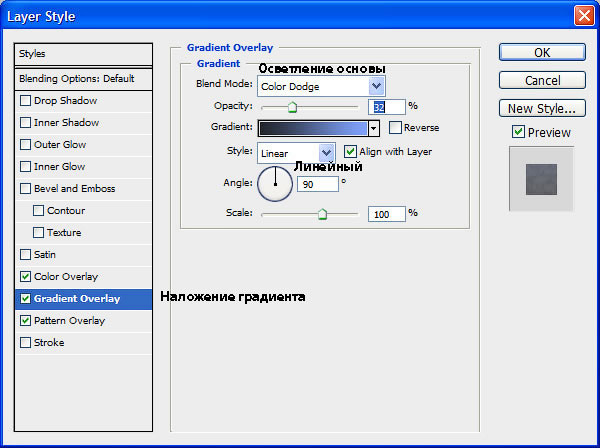Image resolution: width=600 pixels, height=448 pixels.
Task: Enable the Drop Shadow effect checkbox
Action: [x=25, y=101]
